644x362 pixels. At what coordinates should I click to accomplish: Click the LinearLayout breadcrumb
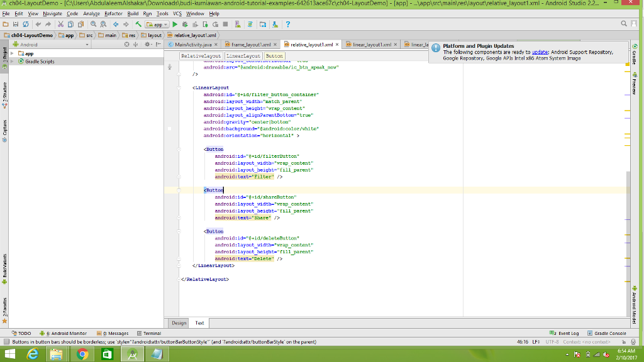(x=243, y=56)
